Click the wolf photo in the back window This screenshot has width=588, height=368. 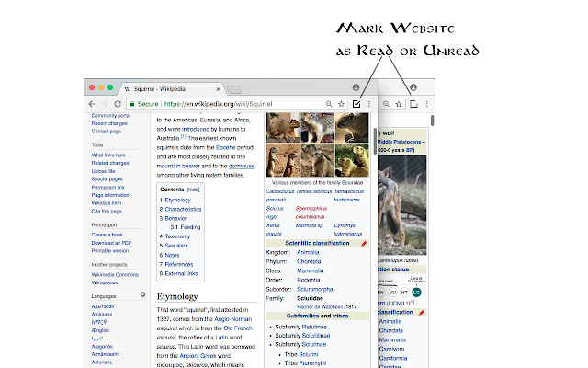tap(402, 206)
